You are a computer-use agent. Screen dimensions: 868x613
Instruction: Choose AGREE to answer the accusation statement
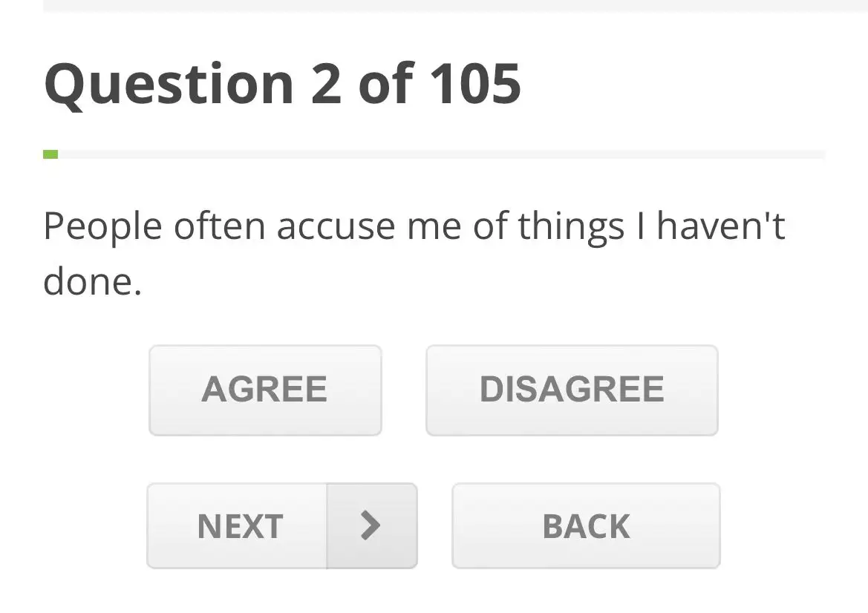coord(264,390)
